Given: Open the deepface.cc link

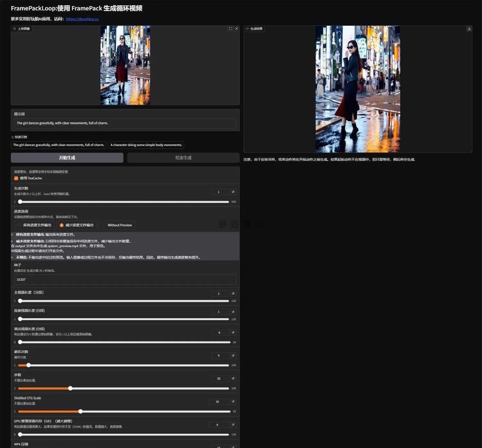Looking at the screenshot, I should click(x=82, y=19).
